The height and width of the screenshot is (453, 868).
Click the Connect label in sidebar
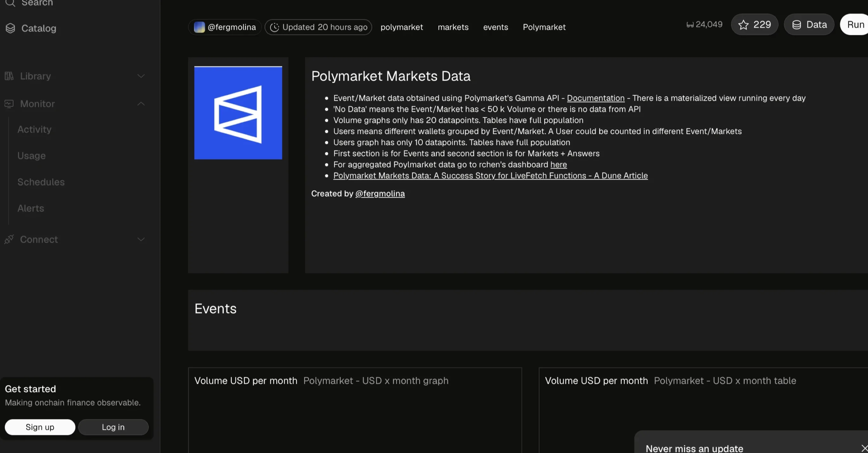click(x=39, y=239)
